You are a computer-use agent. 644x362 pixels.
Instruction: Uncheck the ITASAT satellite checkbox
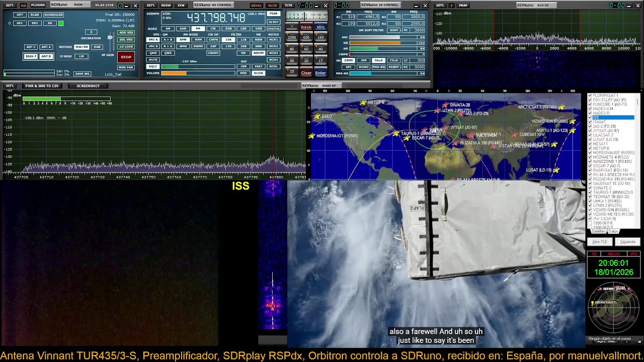point(590,122)
